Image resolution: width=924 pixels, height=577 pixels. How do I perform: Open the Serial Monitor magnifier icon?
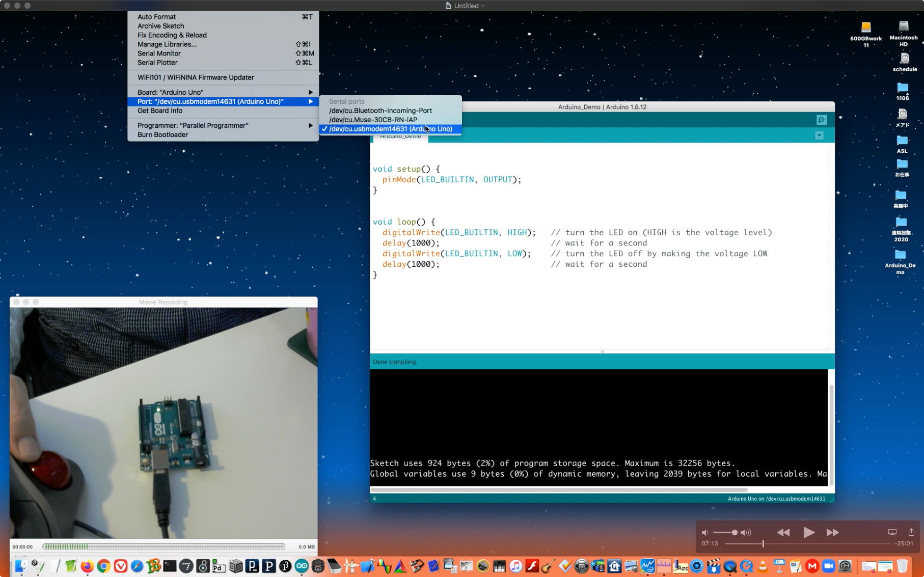(821, 120)
